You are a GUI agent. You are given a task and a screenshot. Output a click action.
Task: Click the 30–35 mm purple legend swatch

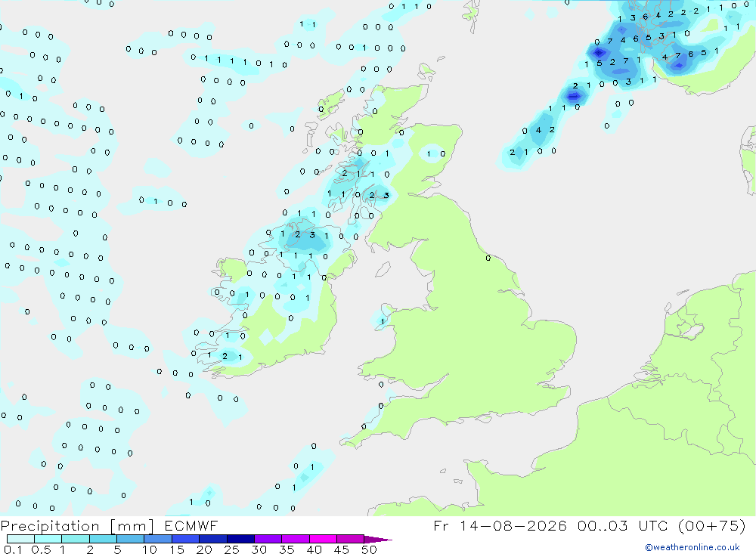pyautogui.click(x=268, y=539)
